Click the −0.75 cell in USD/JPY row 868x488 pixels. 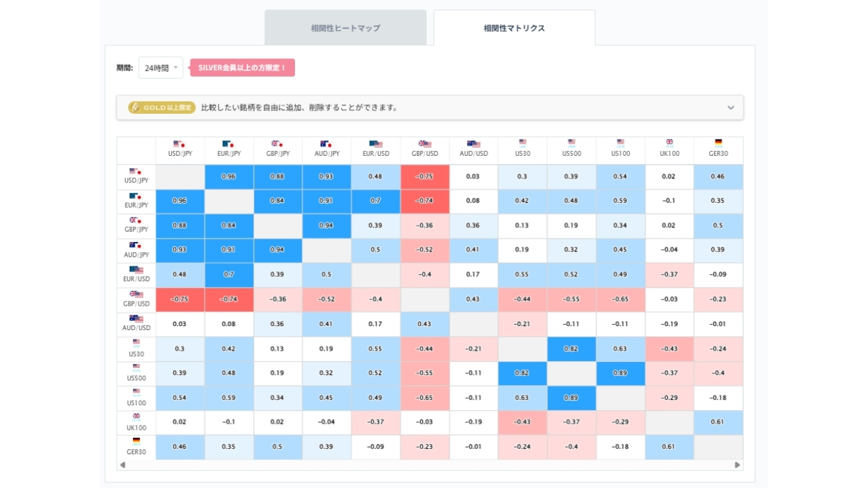pyautogui.click(x=425, y=177)
